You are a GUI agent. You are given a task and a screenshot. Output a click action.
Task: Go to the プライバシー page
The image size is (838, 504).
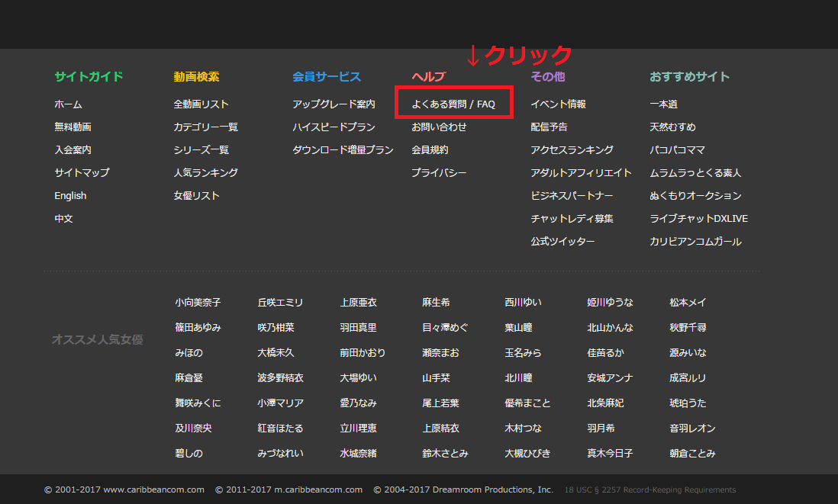(439, 173)
